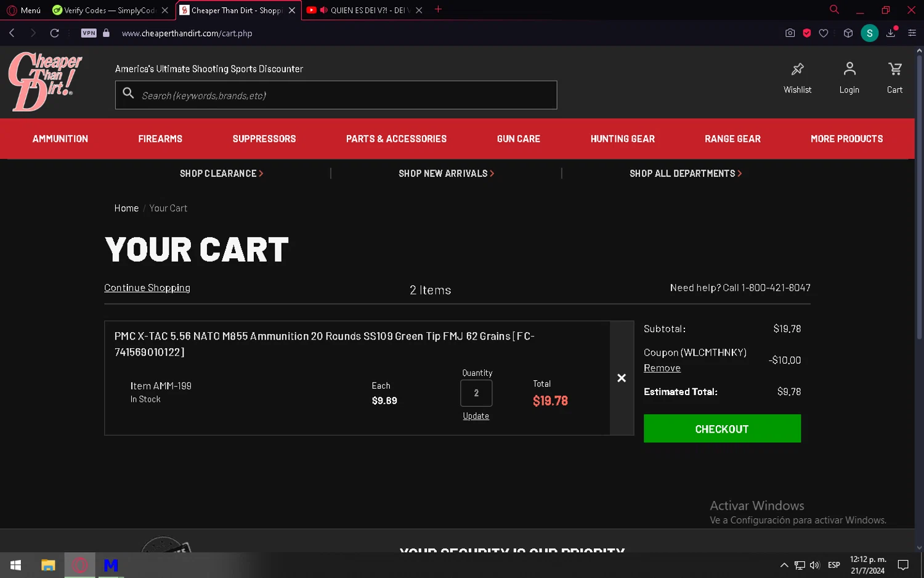Open the HUNTING GEAR menu

pos(623,139)
